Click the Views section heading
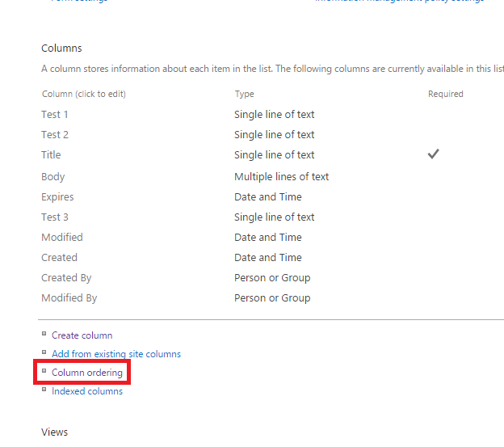 [55, 432]
